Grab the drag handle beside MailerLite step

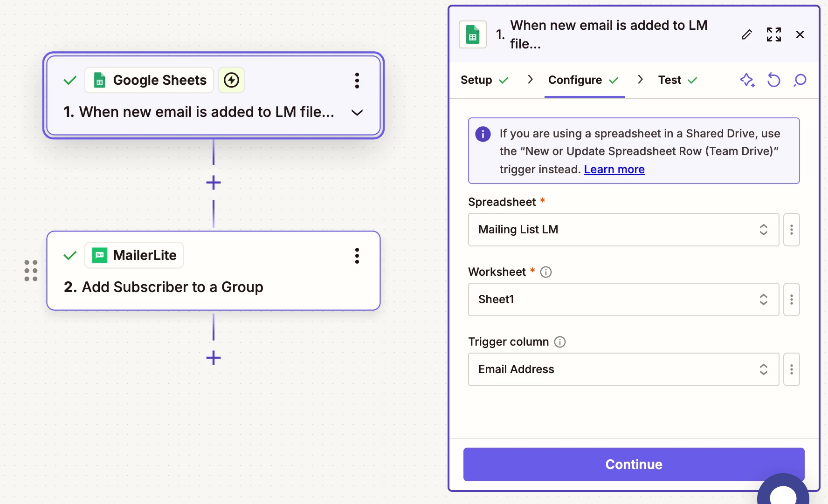point(31,271)
